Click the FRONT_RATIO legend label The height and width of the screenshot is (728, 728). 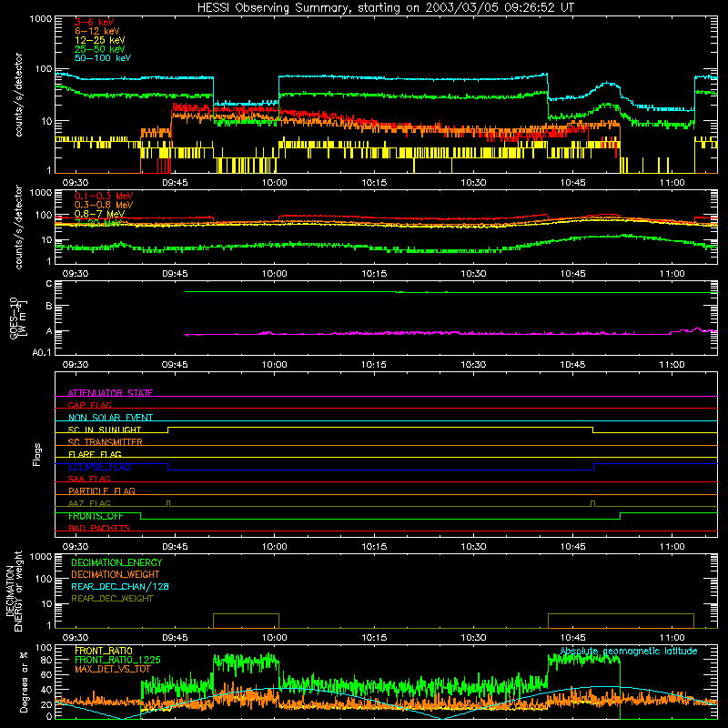[x=104, y=651]
